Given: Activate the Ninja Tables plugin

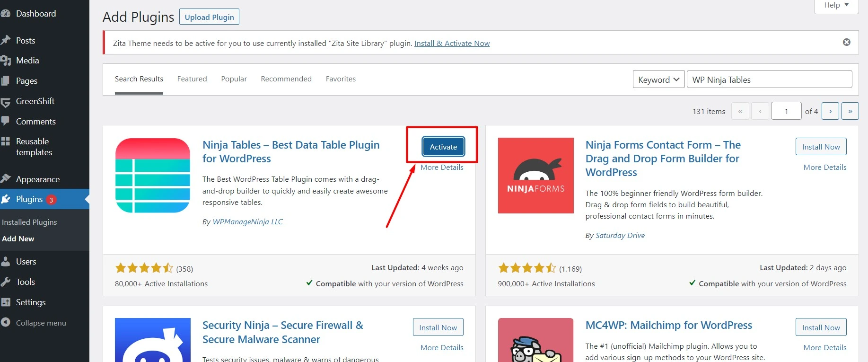Looking at the screenshot, I should (x=443, y=147).
